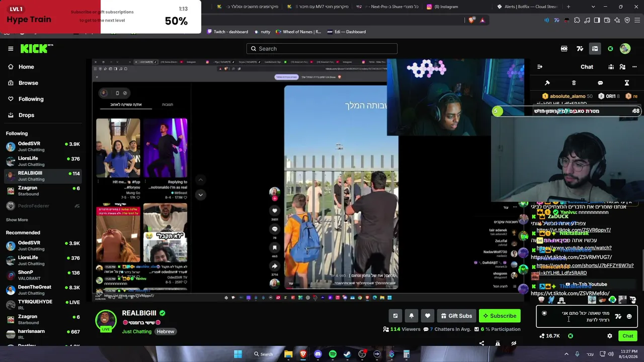Click Show More under Following list
Image resolution: width=644 pixels, height=362 pixels.
click(17, 220)
